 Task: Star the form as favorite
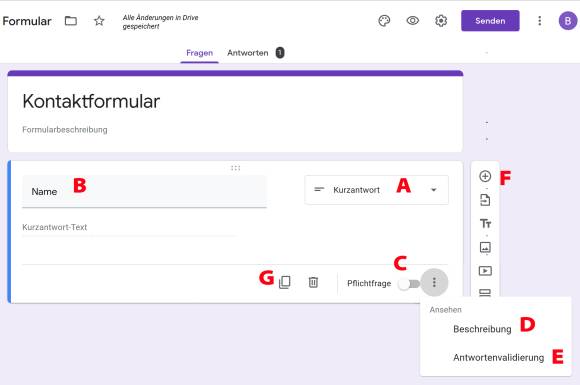coord(99,21)
